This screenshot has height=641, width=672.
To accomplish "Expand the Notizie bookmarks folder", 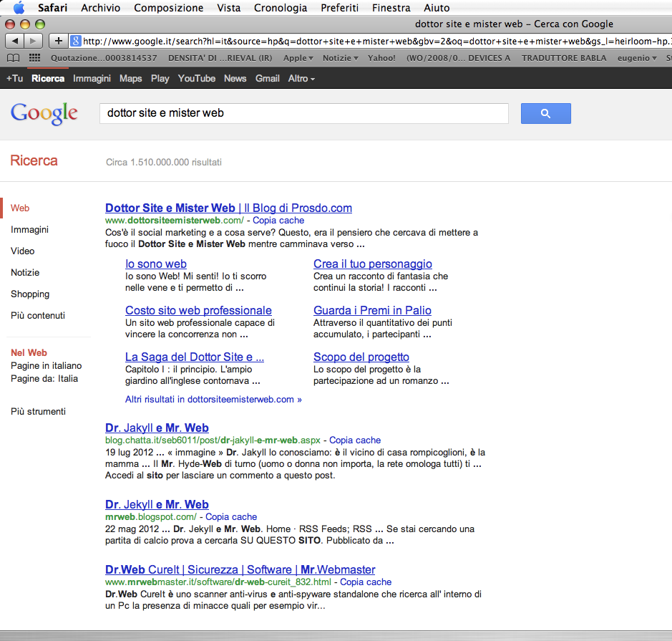I will point(340,58).
